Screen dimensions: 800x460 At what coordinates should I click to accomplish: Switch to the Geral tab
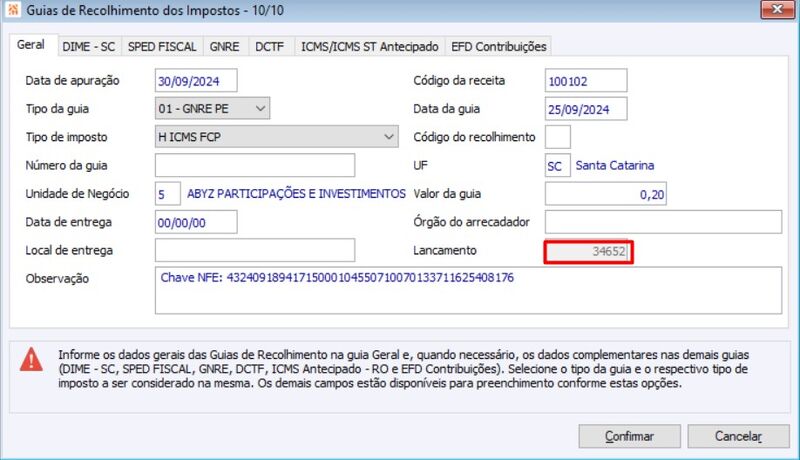[x=31, y=45]
